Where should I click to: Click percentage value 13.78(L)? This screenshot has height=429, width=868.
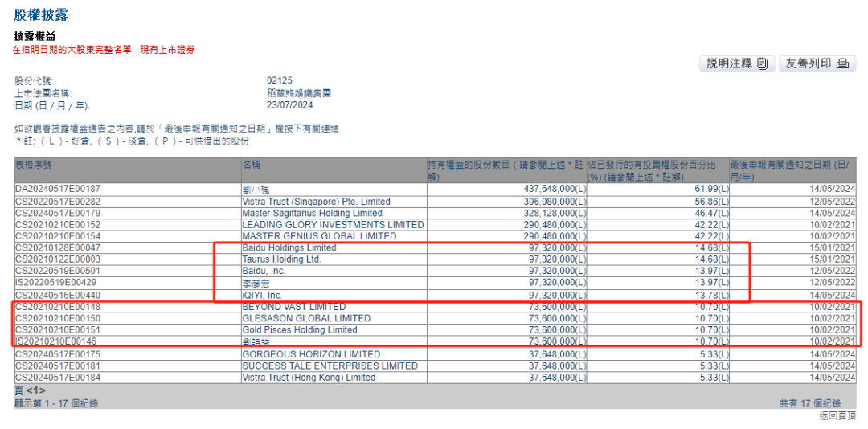point(712,296)
